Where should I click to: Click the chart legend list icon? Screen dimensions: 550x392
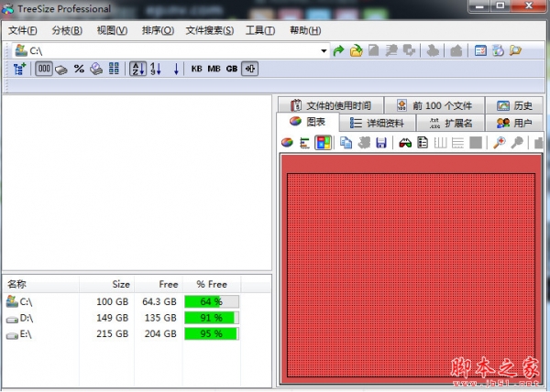(423, 143)
